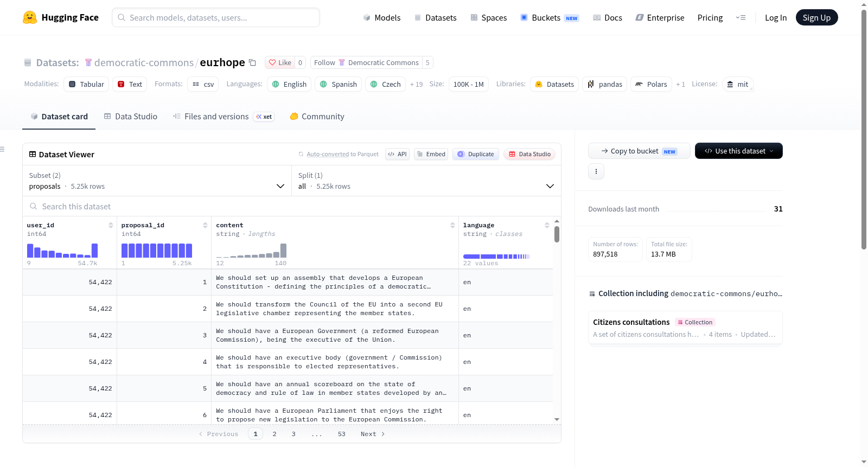The image size is (868, 467).
Task: Filter by the Czech language tag
Action: pyautogui.click(x=385, y=84)
